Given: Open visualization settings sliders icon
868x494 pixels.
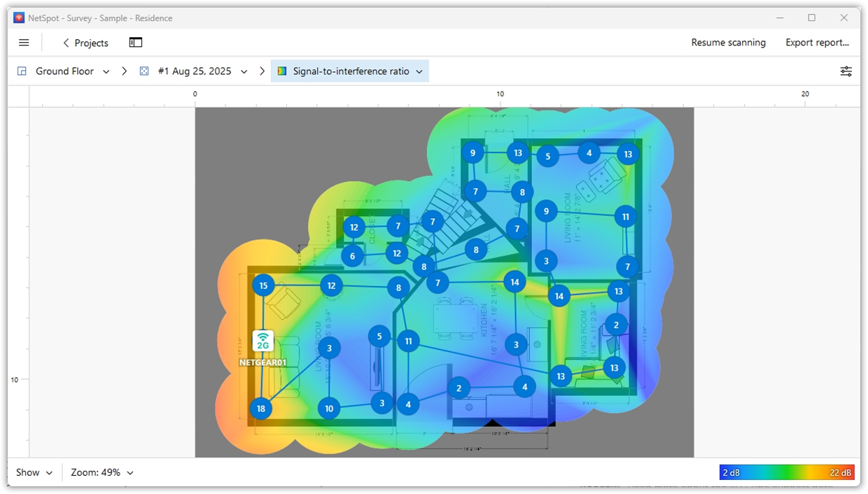Looking at the screenshot, I should coord(846,71).
